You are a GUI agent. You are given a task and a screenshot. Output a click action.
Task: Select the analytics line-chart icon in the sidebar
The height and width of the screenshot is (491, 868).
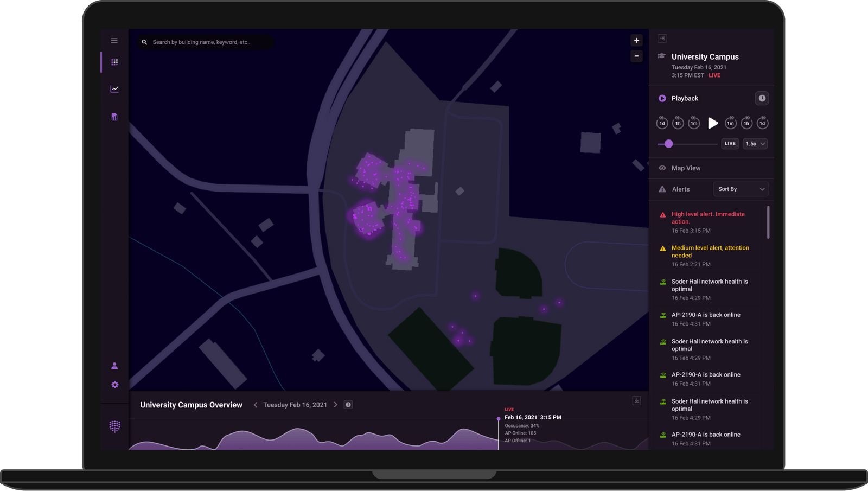pyautogui.click(x=114, y=88)
